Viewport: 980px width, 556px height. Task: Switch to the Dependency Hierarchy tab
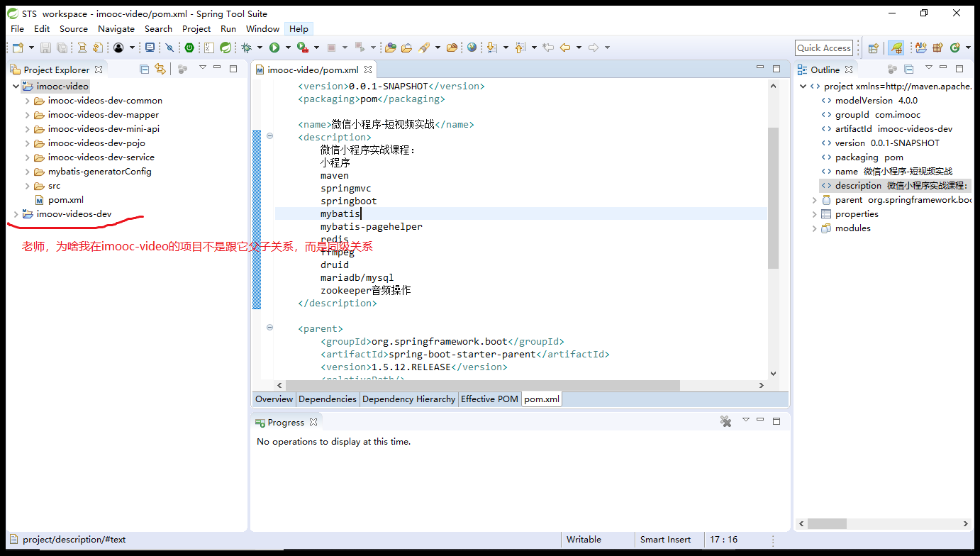pos(408,399)
